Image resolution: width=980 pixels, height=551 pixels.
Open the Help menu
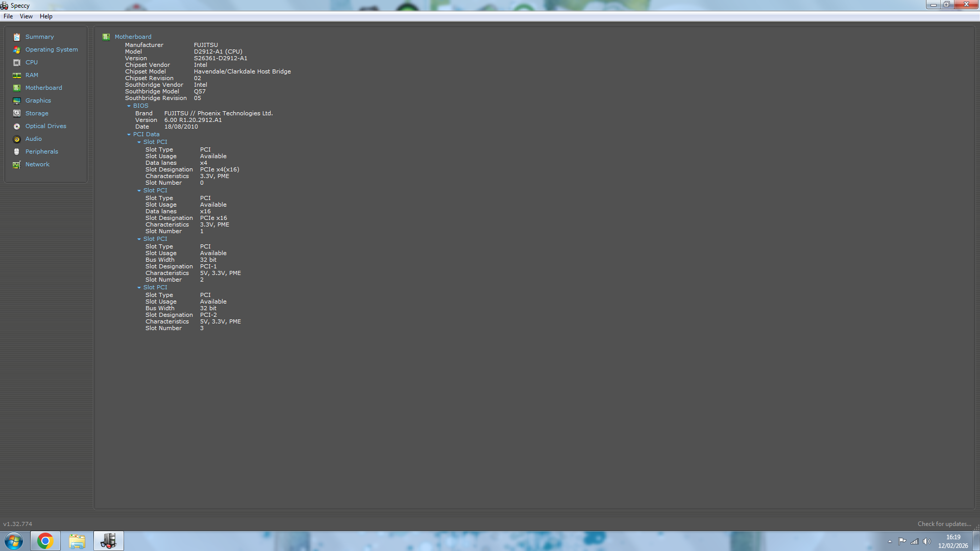(46, 16)
